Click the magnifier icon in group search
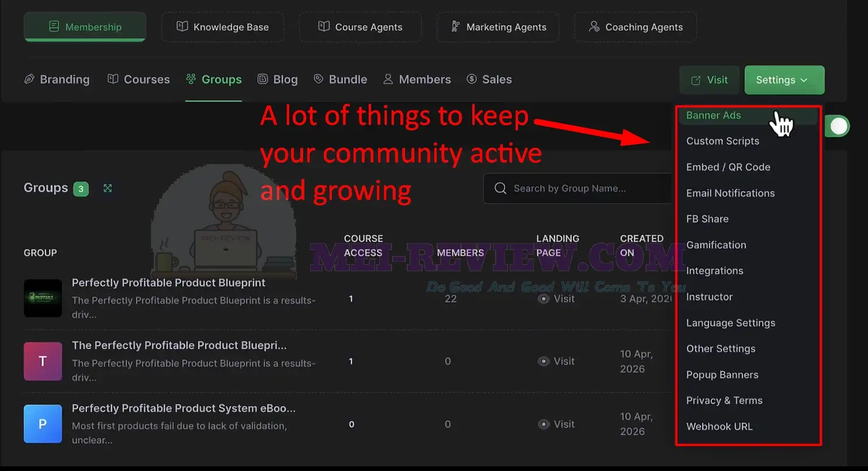The height and width of the screenshot is (471, 868). (x=500, y=188)
